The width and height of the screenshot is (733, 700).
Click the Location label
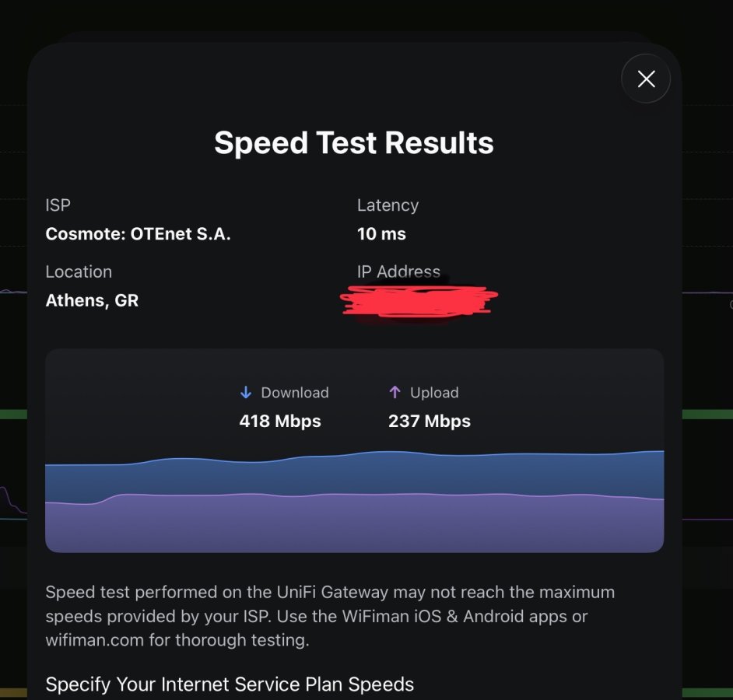79,271
